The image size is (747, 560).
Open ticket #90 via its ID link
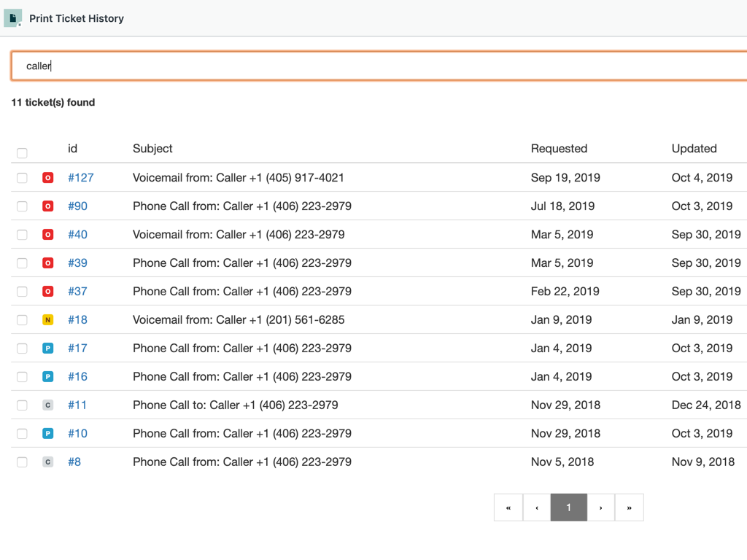pyautogui.click(x=78, y=206)
